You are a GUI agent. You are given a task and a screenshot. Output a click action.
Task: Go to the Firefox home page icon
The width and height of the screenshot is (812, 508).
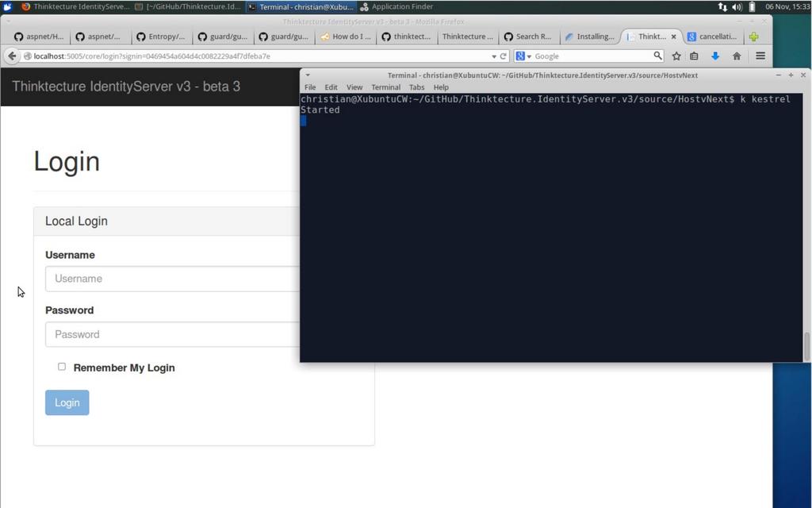[x=737, y=56]
